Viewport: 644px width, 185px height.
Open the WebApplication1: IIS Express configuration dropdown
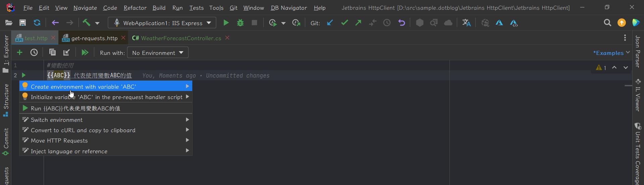point(162,23)
